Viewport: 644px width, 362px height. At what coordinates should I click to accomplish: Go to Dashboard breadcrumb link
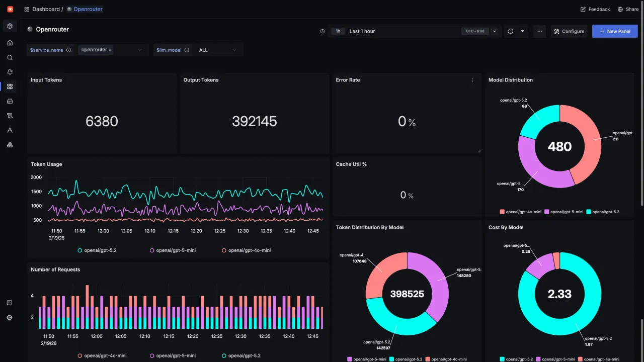point(46,9)
